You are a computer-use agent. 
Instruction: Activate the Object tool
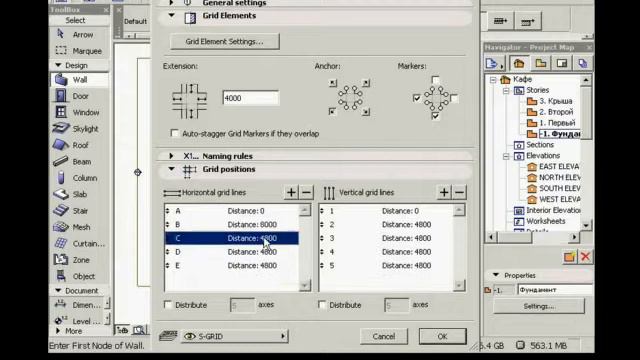[x=80, y=276]
